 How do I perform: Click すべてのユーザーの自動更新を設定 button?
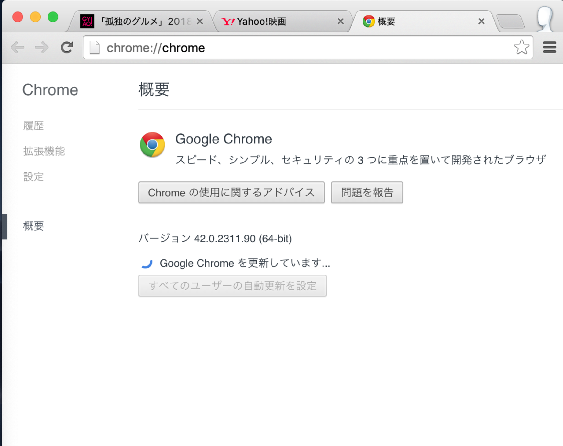point(232,286)
